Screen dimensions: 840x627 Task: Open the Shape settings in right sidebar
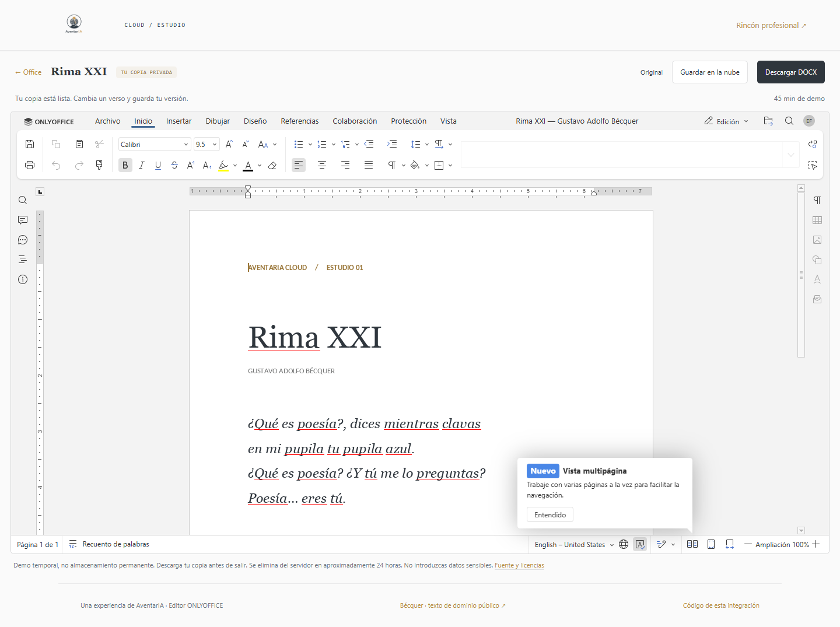pyautogui.click(x=817, y=260)
